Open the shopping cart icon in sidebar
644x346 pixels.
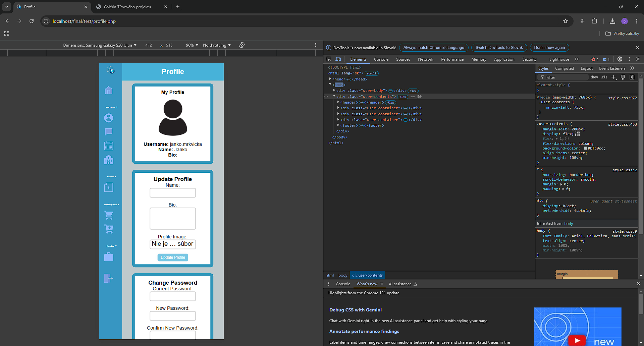point(108,215)
